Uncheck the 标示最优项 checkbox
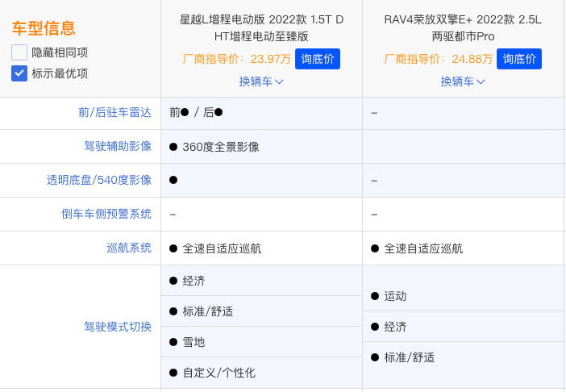The height and width of the screenshot is (392, 566). (19, 73)
